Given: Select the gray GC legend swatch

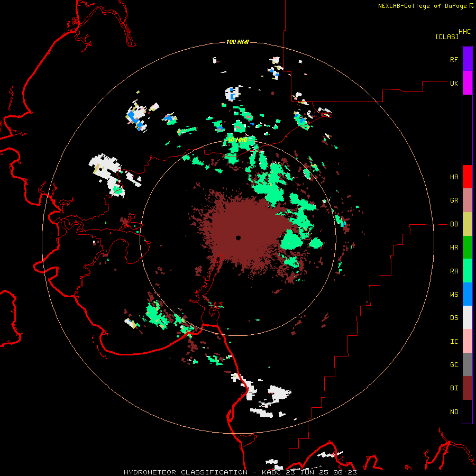Looking at the screenshot, I should (x=467, y=364).
